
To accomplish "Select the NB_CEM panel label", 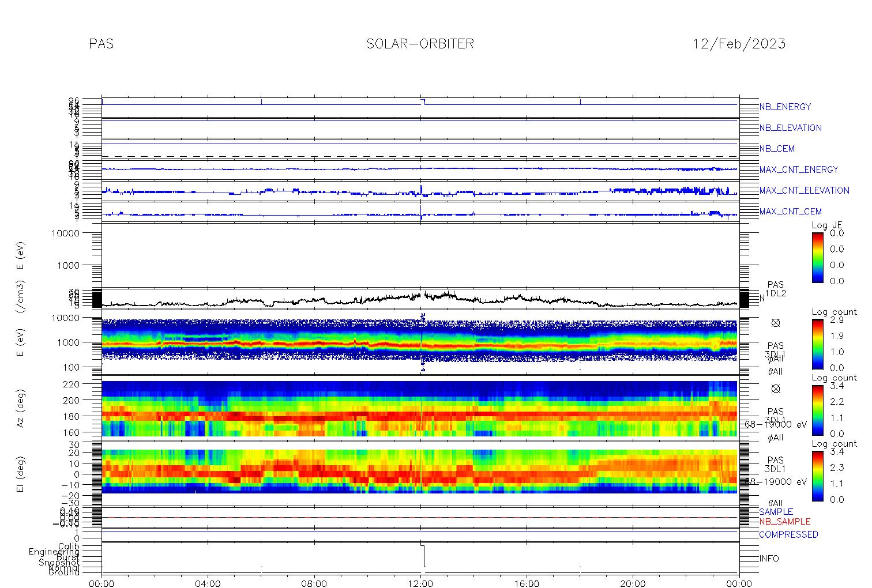I will pyautogui.click(x=777, y=149).
